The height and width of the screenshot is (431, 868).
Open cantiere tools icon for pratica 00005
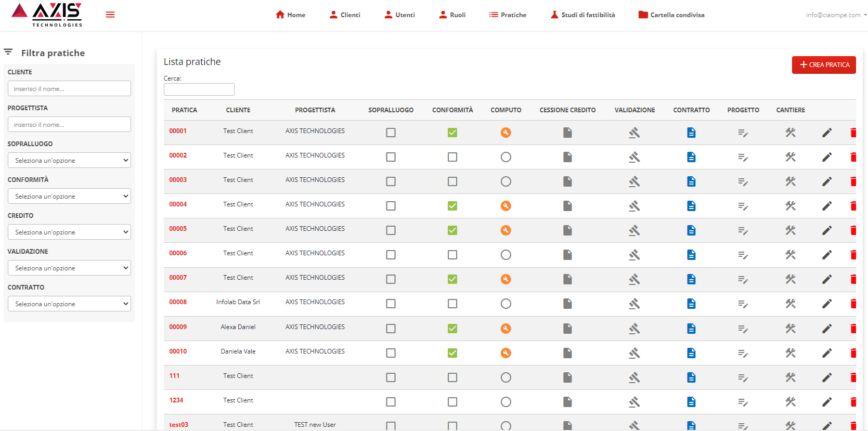791,230
